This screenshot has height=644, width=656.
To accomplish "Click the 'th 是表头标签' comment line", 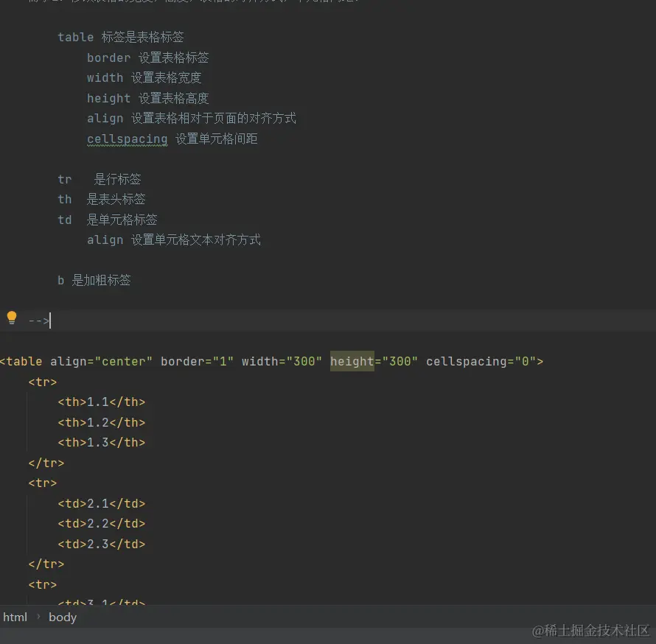I will click(x=102, y=200).
